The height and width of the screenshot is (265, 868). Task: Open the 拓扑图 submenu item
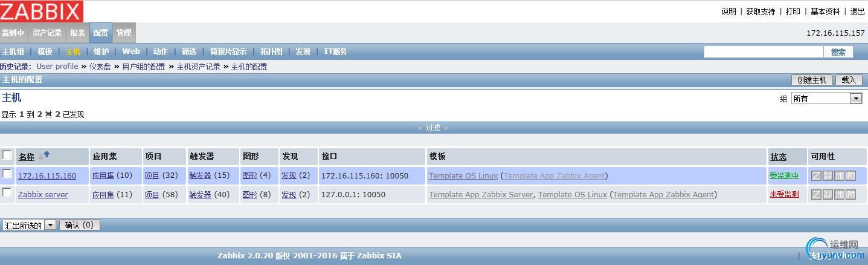click(x=271, y=51)
